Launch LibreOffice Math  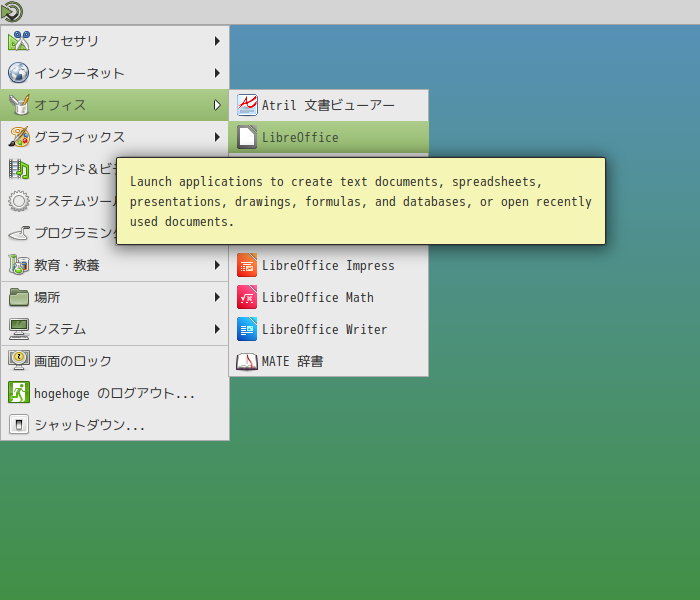tap(329, 297)
